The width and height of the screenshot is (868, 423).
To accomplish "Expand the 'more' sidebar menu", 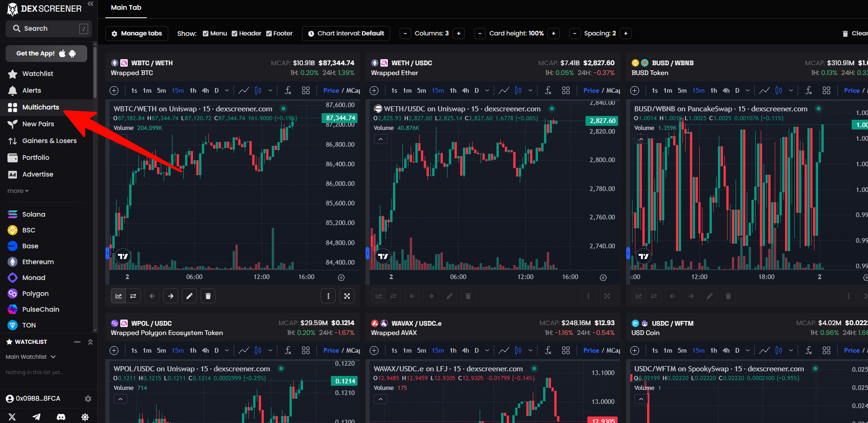I will pyautogui.click(x=18, y=191).
